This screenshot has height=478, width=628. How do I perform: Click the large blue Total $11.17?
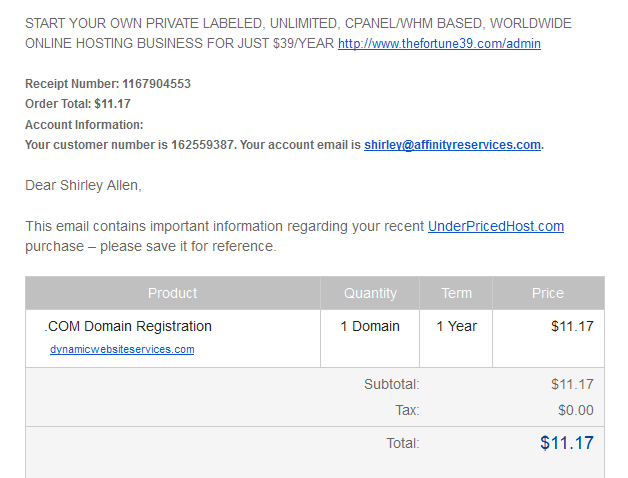point(567,443)
